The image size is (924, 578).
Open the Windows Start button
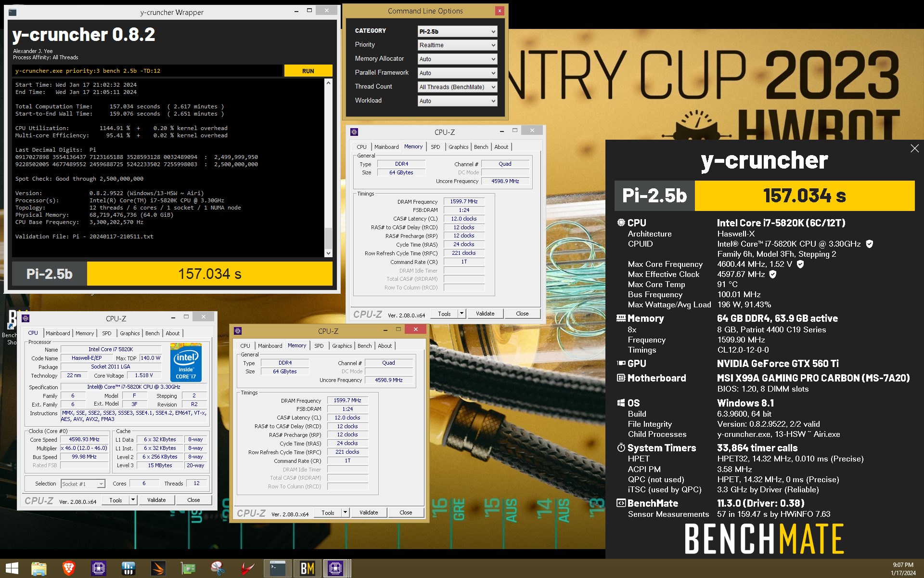[12, 568]
